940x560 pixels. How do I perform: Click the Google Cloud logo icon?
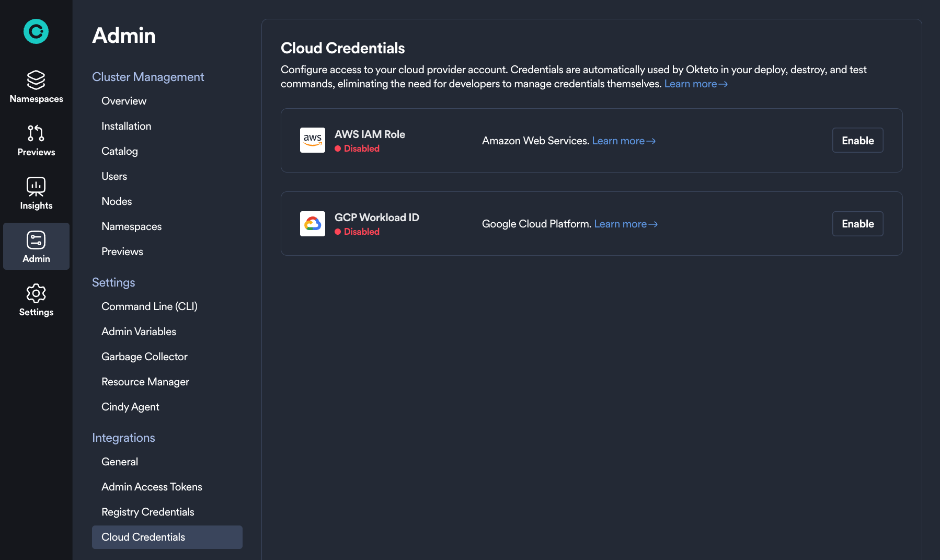pyautogui.click(x=312, y=223)
